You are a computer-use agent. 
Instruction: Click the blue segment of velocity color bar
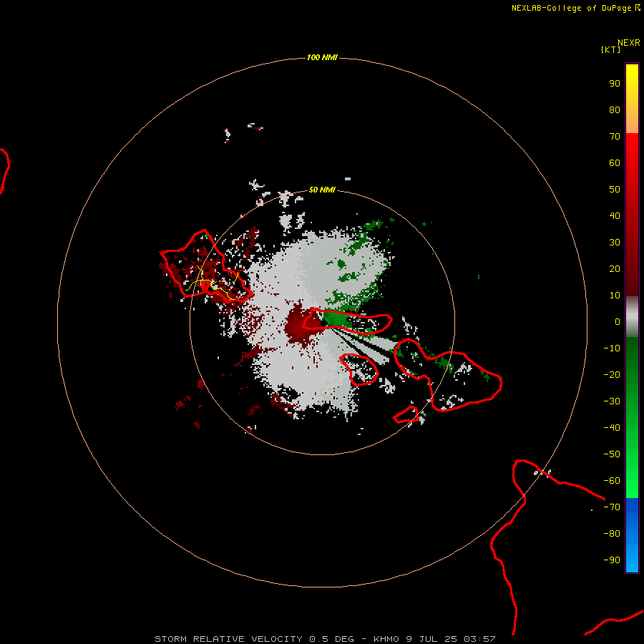pyautogui.click(x=632, y=535)
